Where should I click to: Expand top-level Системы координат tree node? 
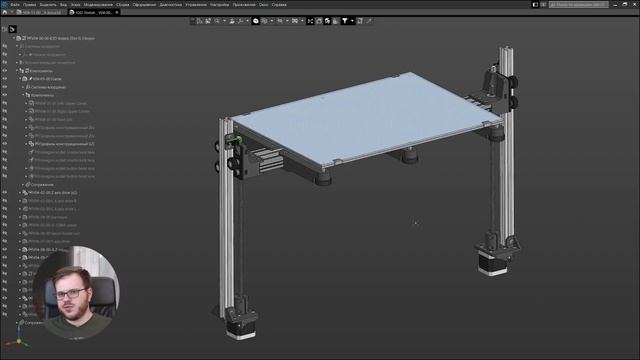click(17, 46)
